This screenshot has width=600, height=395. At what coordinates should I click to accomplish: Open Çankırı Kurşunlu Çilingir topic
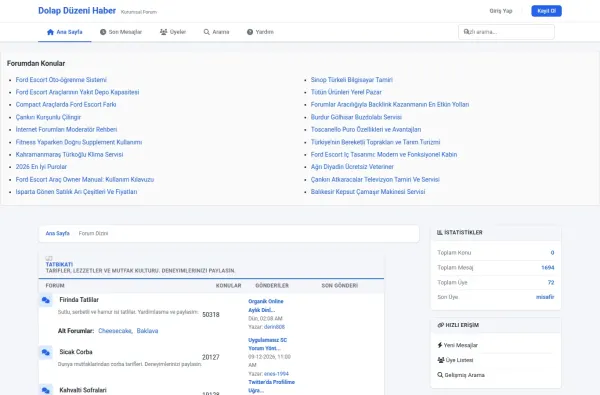pyautogui.click(x=48, y=117)
